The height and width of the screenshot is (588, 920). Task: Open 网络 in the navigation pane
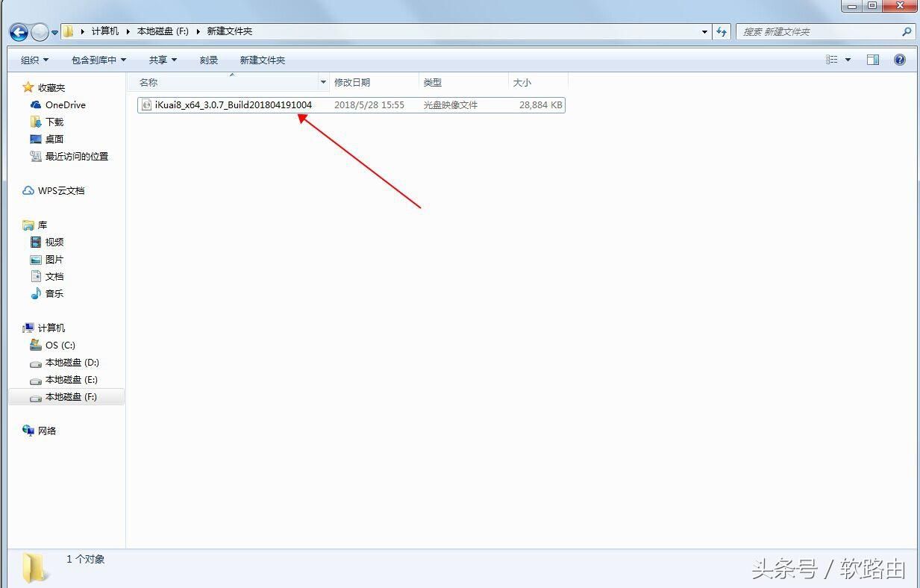coord(47,431)
